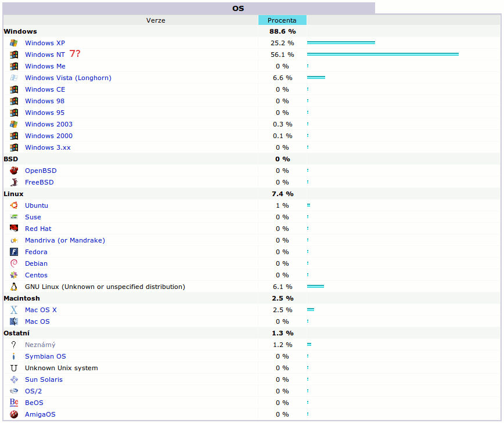This screenshot has width=504, height=423.
Task: Click the GNU Linux unspecified distribution label
Action: tap(105, 287)
